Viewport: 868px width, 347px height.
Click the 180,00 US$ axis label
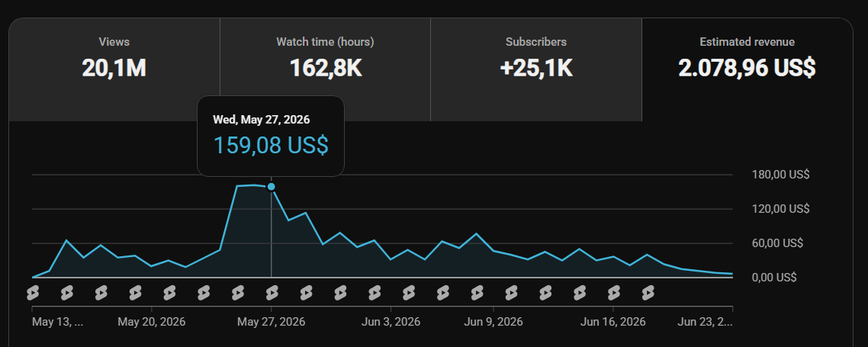[780, 175]
